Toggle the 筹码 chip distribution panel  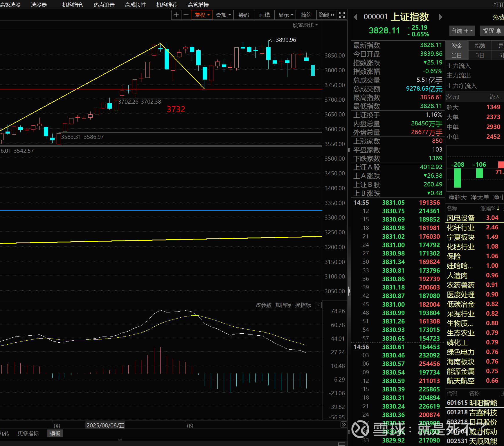point(244,15)
